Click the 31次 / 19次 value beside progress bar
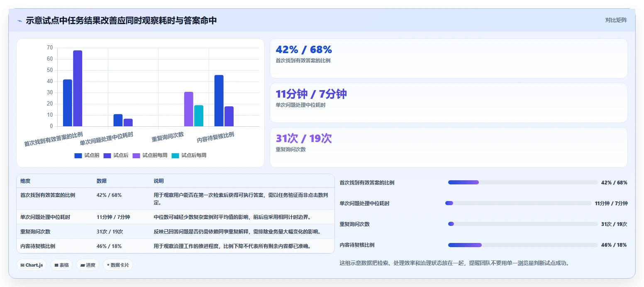Viewport: 644px width, 287px height. pos(614,224)
